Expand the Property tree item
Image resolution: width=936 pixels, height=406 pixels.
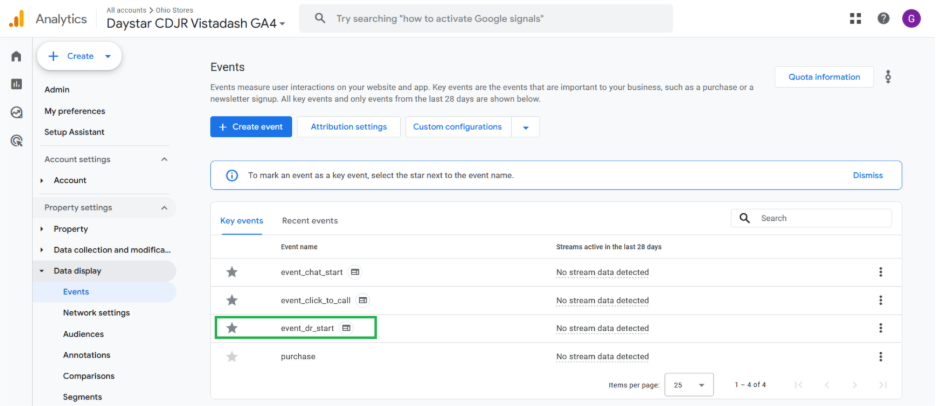pos(42,229)
